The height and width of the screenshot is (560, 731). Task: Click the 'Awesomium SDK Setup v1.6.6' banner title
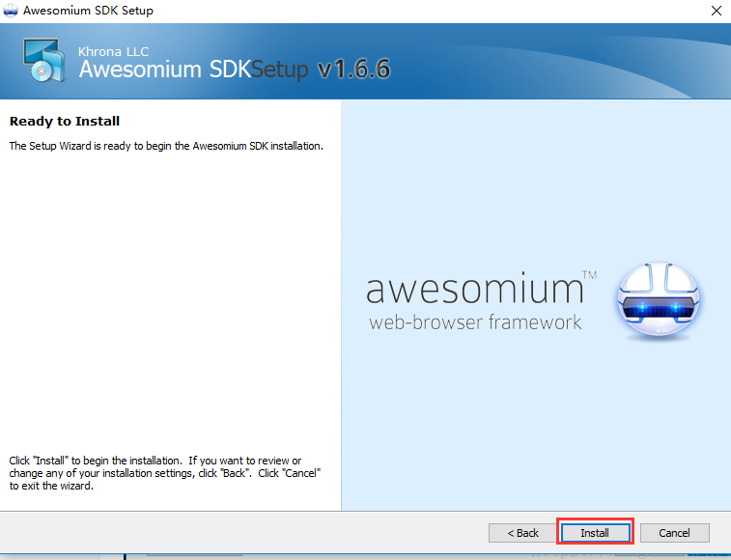coord(235,69)
